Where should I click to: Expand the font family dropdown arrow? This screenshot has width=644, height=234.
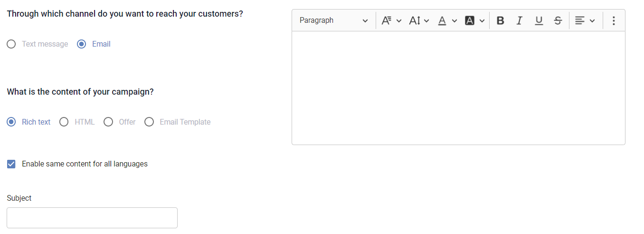click(399, 21)
